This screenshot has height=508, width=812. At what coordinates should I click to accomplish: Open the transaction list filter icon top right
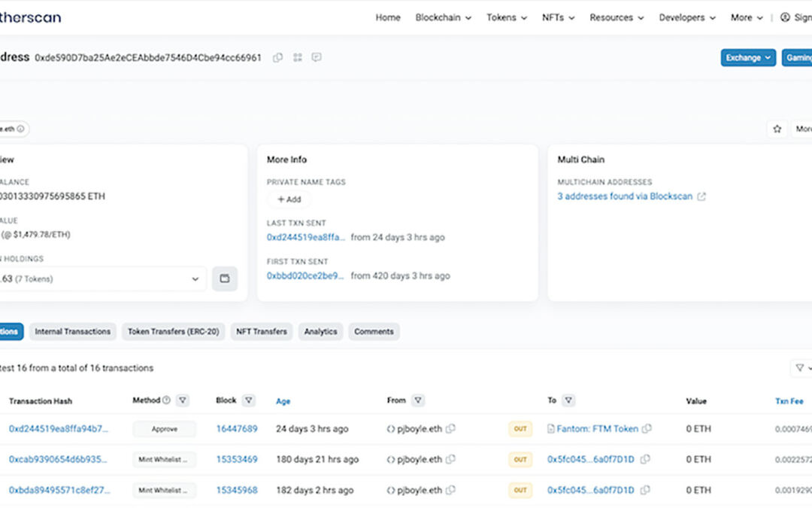click(798, 368)
